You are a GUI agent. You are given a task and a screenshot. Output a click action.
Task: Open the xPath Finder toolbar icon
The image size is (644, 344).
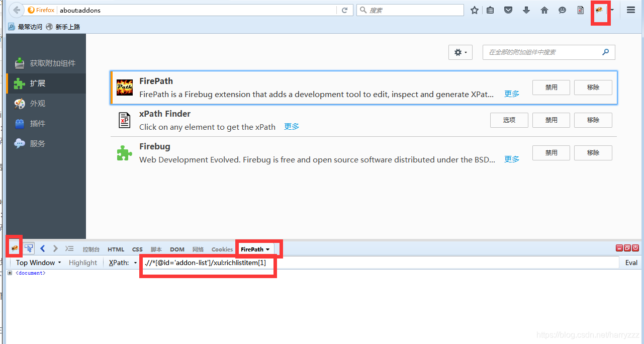581,10
